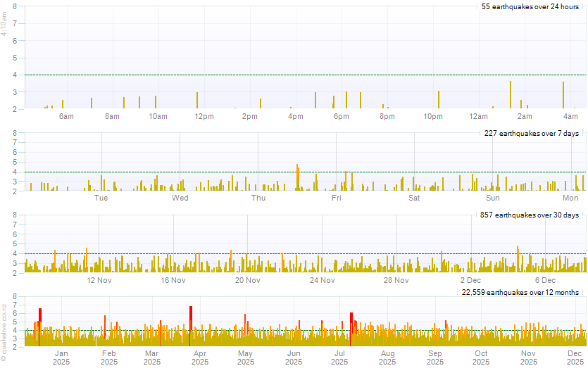Click the "227 earthquakes over 7 days" label
The image size is (588, 373).
pyautogui.click(x=532, y=133)
